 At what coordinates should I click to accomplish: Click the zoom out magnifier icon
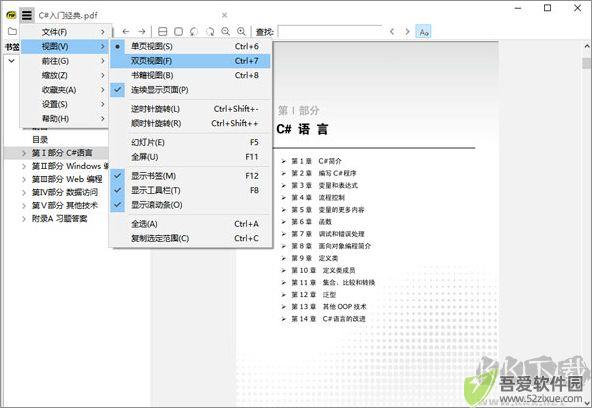click(225, 31)
